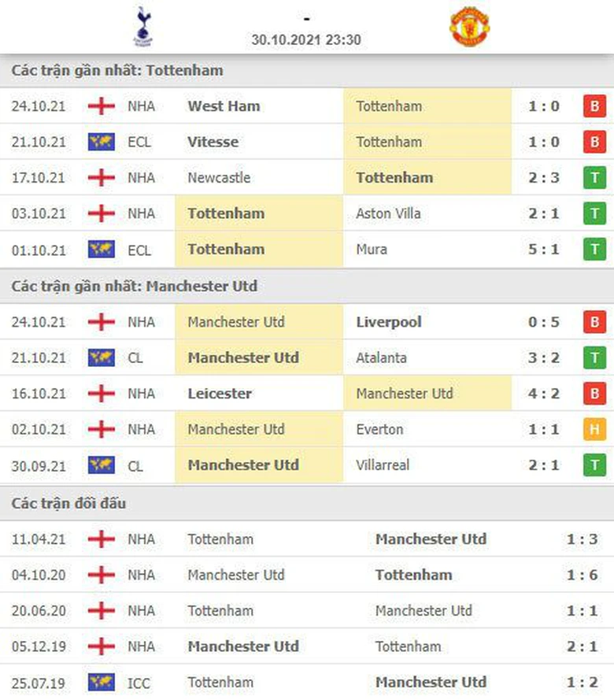614x700 pixels.
Task: Click green T badge for Newcastle match
Action: click(x=594, y=178)
